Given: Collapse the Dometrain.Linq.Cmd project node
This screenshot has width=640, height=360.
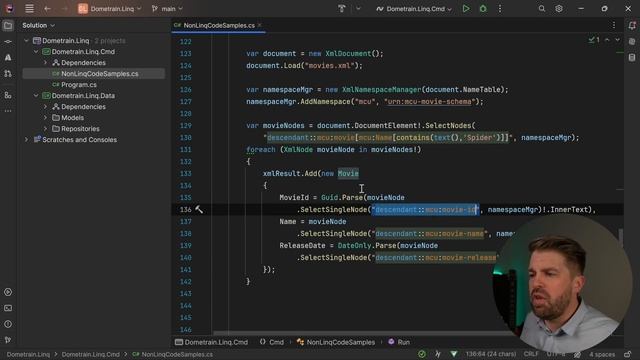Looking at the screenshot, I should click(36, 52).
